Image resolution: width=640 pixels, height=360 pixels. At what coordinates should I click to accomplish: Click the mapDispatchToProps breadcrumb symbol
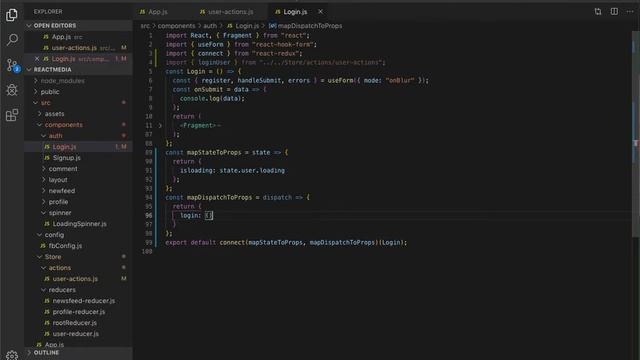(x=305, y=26)
